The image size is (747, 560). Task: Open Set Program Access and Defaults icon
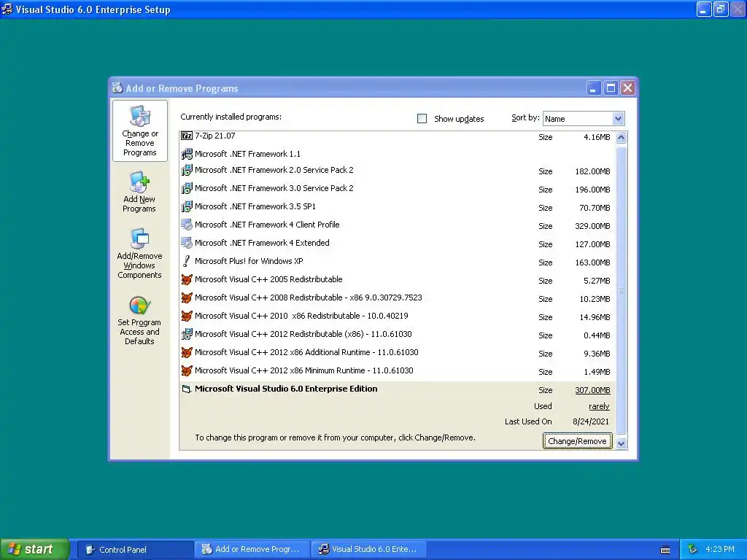139,306
